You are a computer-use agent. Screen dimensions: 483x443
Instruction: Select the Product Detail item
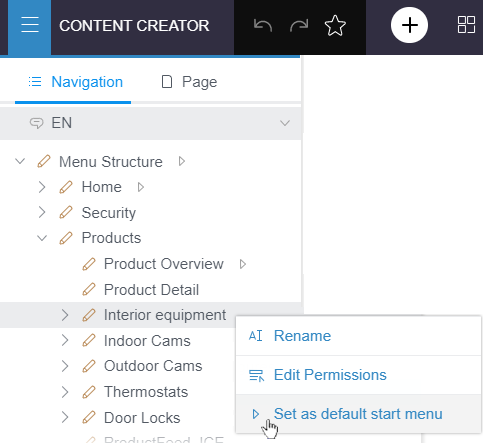click(x=151, y=289)
